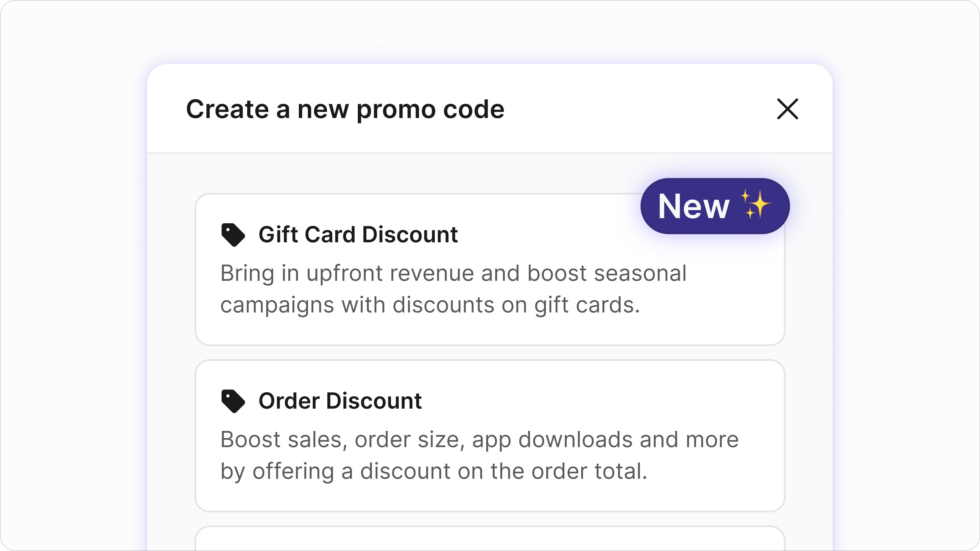Viewport: 980px width, 551px height.
Task: Click the 'Create a new promo code' heading
Action: [x=345, y=109]
